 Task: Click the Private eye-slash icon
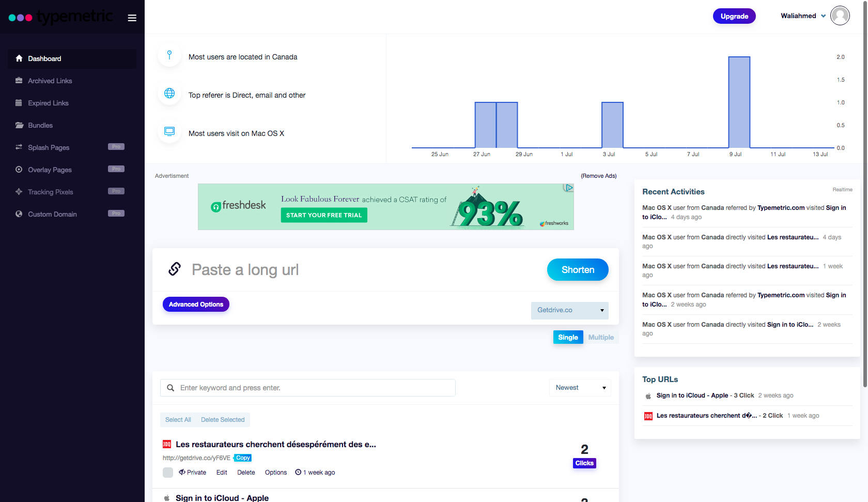tap(182, 472)
